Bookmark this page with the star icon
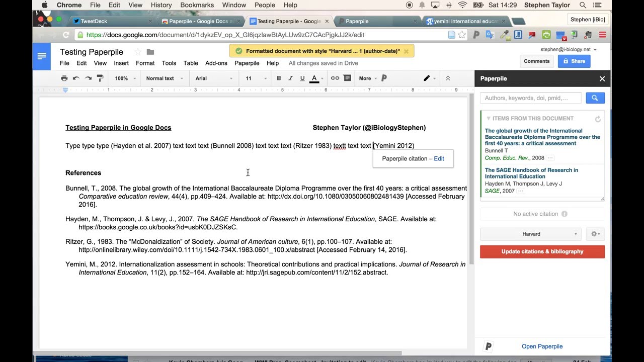The width and height of the screenshot is (644, 362). pyautogui.click(x=462, y=35)
